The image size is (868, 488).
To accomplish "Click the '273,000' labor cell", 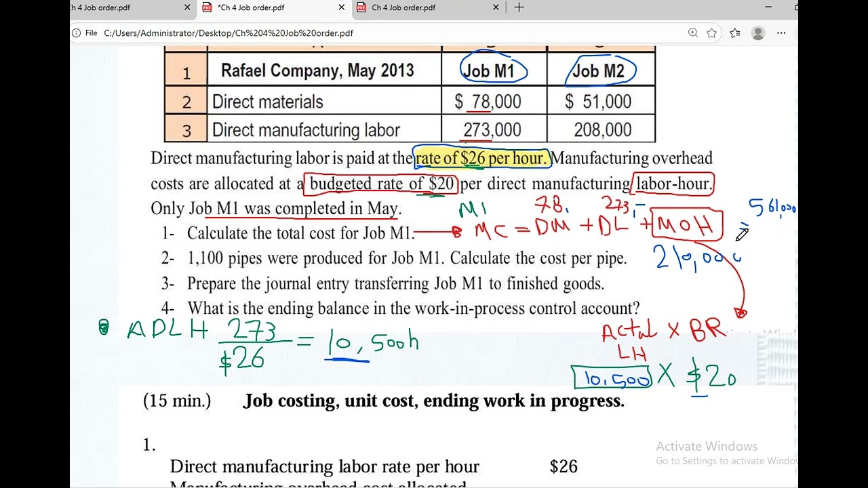I will 492,130.
